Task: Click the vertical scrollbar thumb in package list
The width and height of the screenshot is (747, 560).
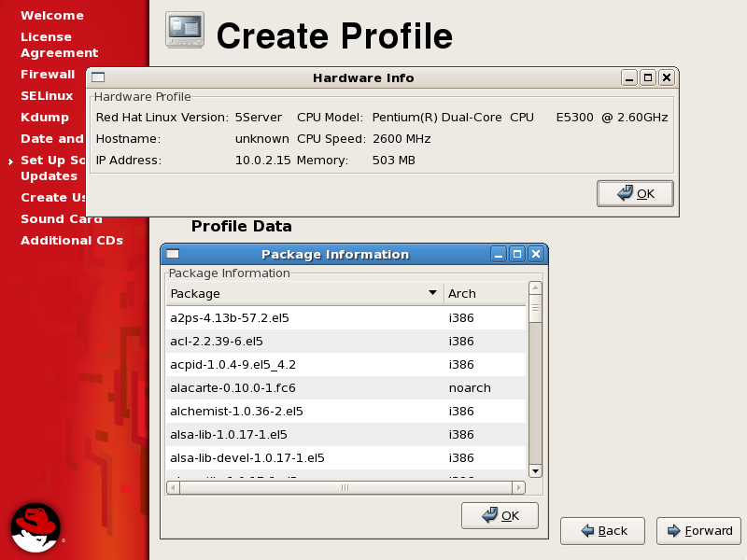Action: tap(535, 309)
